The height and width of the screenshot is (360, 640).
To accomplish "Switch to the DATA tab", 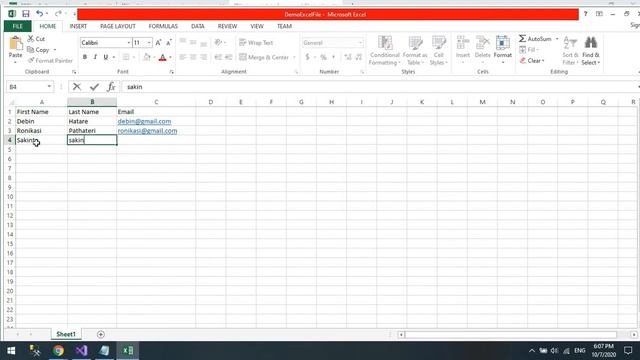I will pyautogui.click(x=198, y=26).
